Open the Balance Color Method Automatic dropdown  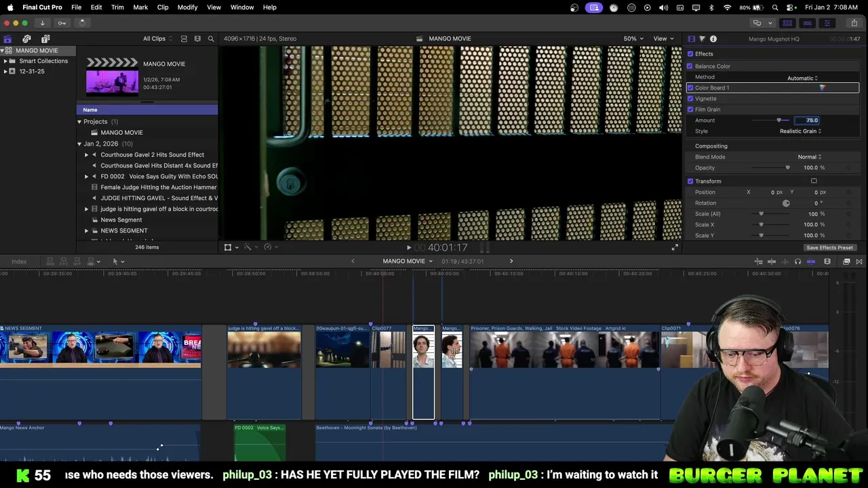point(802,78)
